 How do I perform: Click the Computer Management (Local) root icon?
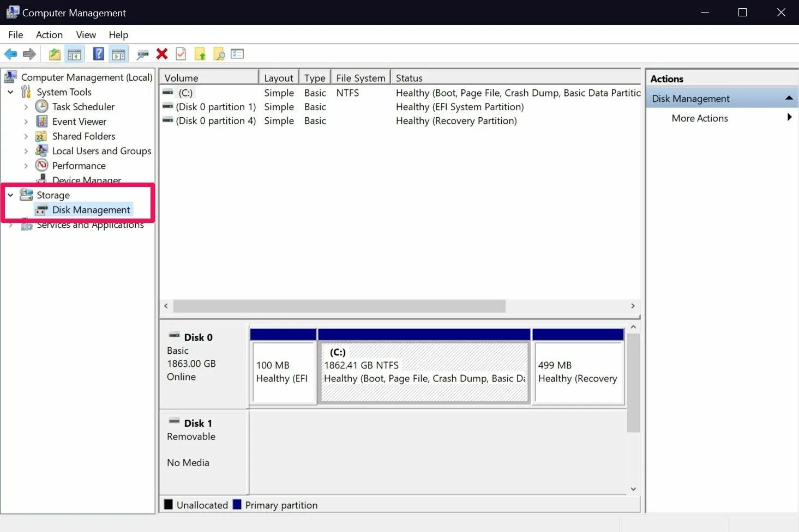click(x=10, y=77)
